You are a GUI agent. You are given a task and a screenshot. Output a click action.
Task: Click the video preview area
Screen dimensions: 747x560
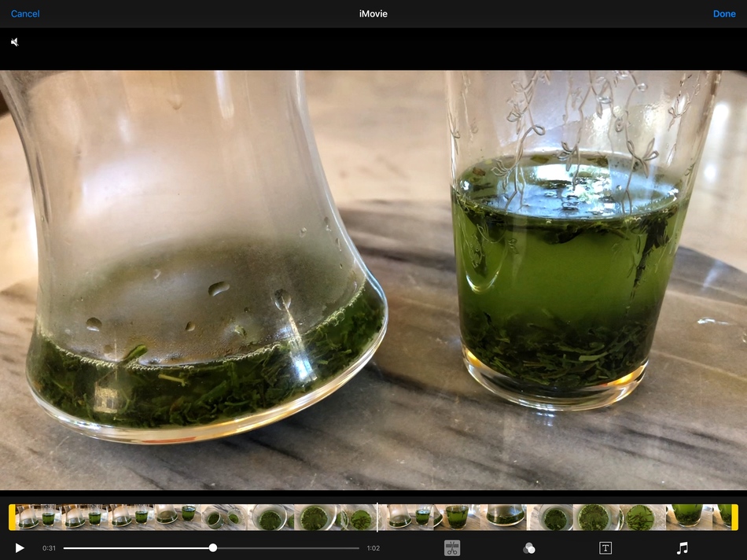[373, 279]
